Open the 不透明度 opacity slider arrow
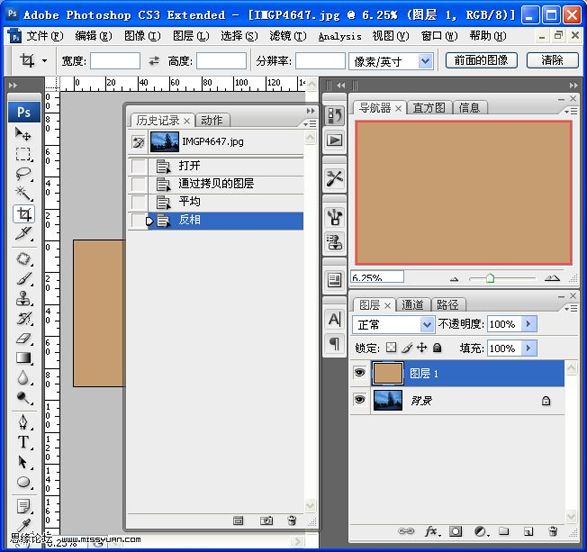Image resolution: width=587 pixels, height=552 pixels. [x=529, y=324]
